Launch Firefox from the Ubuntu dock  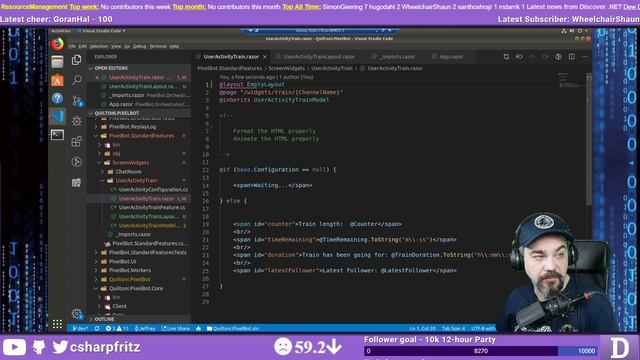58,44
